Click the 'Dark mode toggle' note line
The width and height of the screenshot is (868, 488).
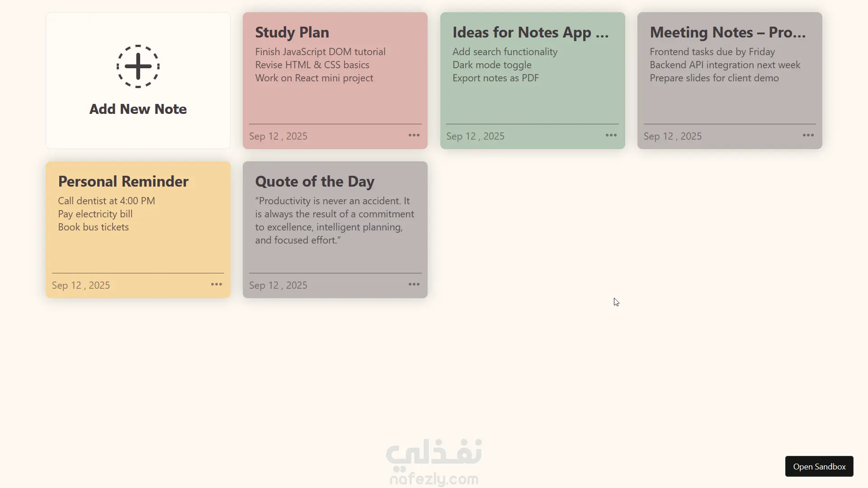coord(492,65)
